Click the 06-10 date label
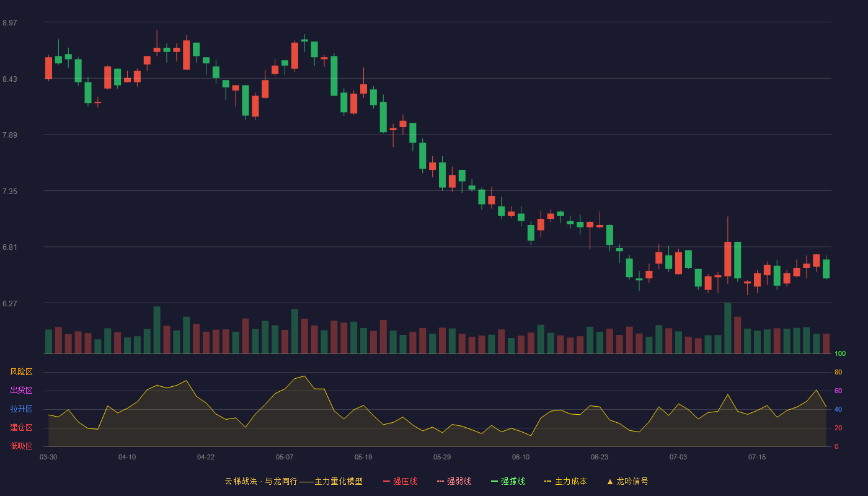 click(x=521, y=457)
